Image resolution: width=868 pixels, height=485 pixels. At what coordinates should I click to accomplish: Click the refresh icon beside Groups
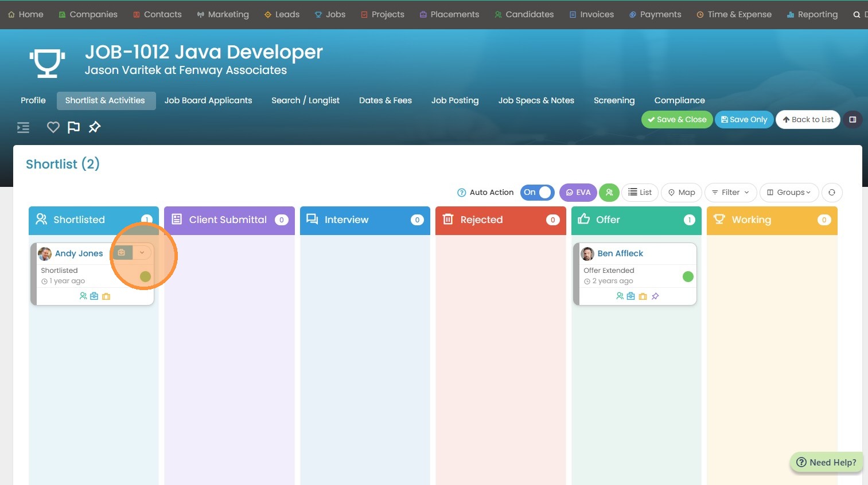pos(831,193)
